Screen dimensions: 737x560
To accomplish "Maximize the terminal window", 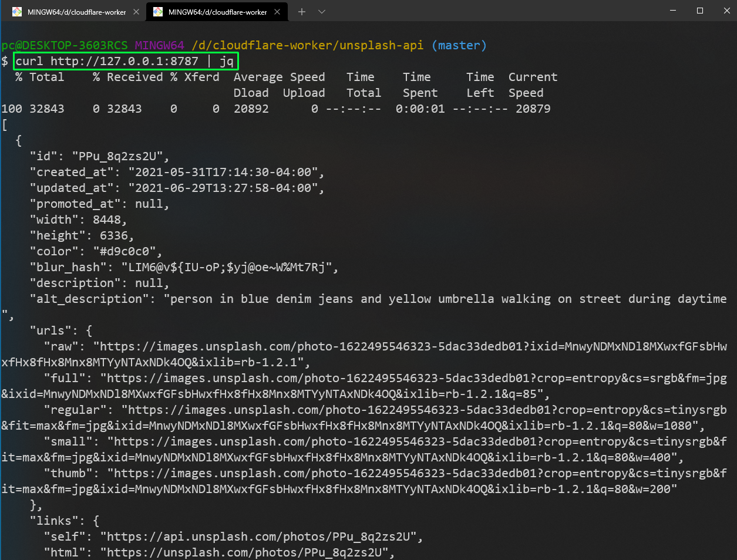I will click(x=700, y=11).
